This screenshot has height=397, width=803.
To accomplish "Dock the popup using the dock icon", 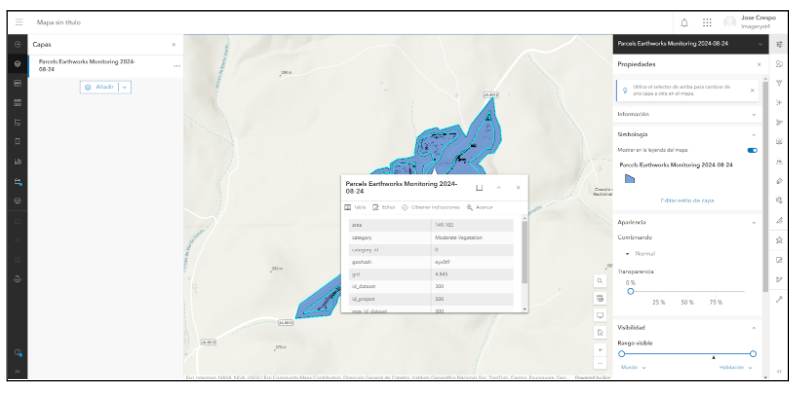I will [479, 188].
